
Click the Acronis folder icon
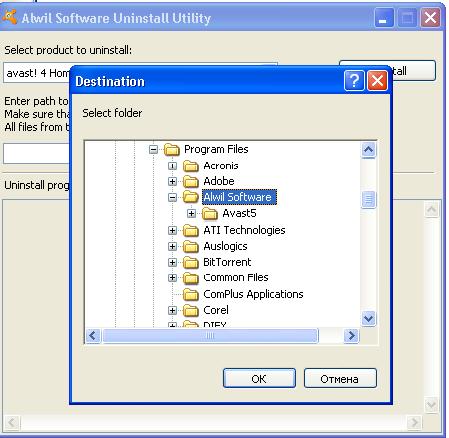(x=191, y=166)
